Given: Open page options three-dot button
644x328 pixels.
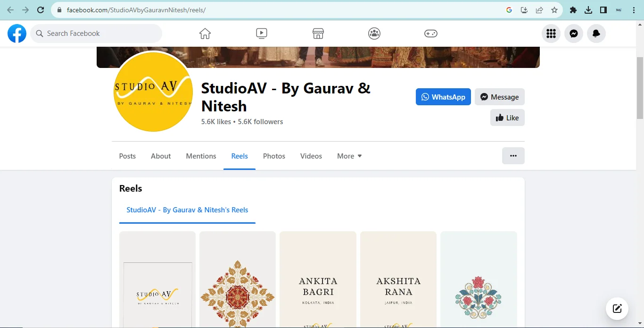Looking at the screenshot, I should click(x=513, y=156).
